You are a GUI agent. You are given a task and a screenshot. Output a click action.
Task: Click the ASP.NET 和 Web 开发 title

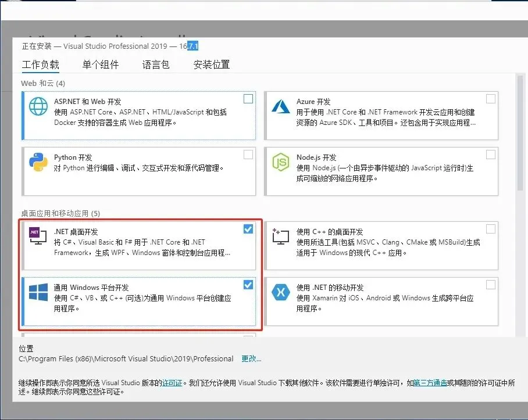click(88, 102)
